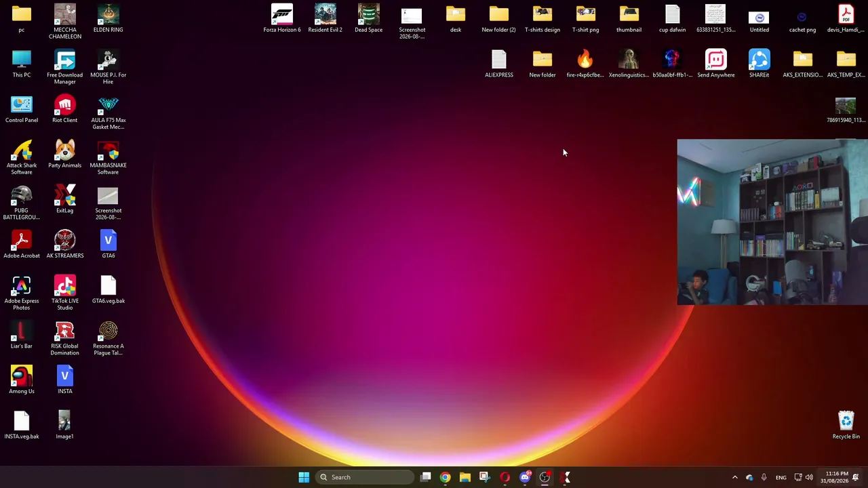Open the SHAREit desktop shortcut

[x=759, y=64]
